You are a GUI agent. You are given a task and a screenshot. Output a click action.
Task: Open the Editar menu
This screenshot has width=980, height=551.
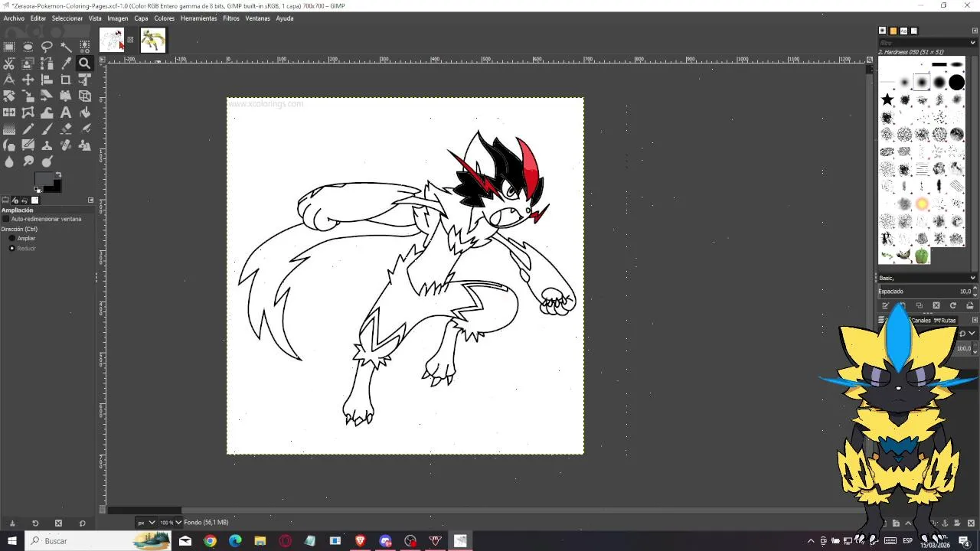pos(38,18)
